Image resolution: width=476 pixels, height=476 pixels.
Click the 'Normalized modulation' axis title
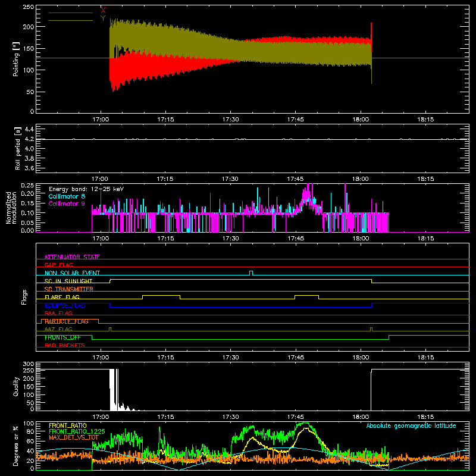(x=11, y=208)
